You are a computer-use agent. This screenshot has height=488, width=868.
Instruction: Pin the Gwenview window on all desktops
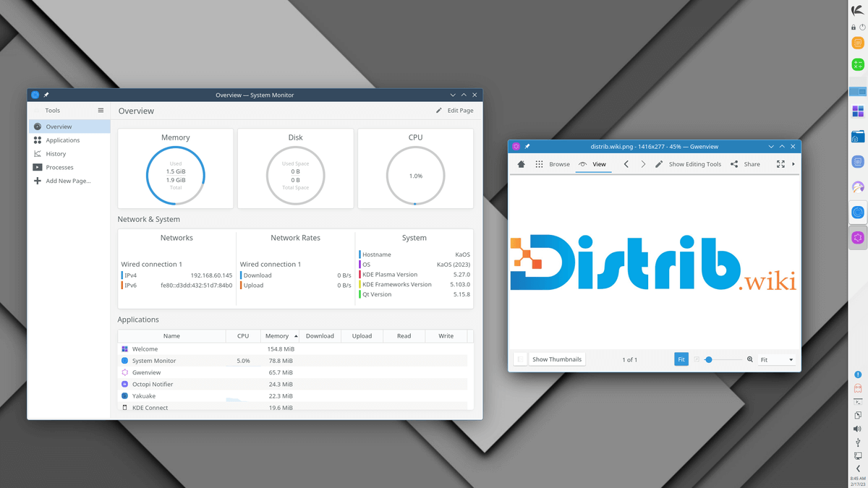tap(527, 146)
